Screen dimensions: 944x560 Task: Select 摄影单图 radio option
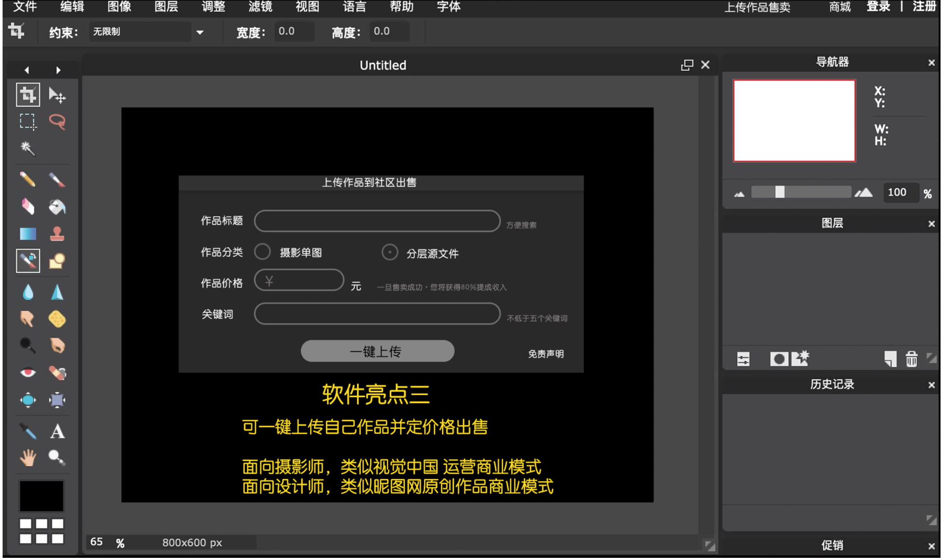tap(262, 252)
